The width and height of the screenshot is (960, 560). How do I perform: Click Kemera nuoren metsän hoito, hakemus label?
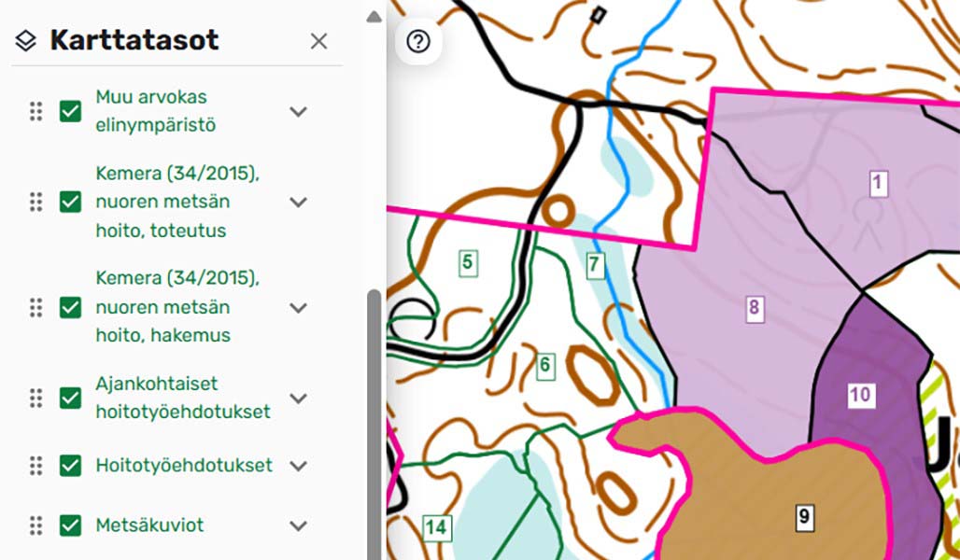click(176, 307)
